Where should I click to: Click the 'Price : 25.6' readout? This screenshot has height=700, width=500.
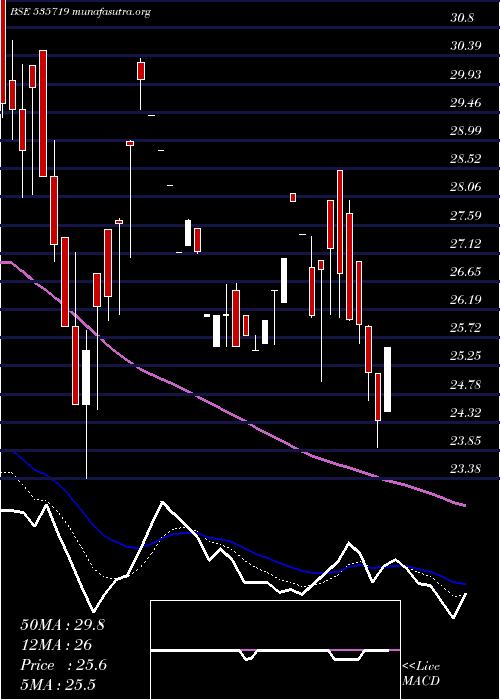63,665
